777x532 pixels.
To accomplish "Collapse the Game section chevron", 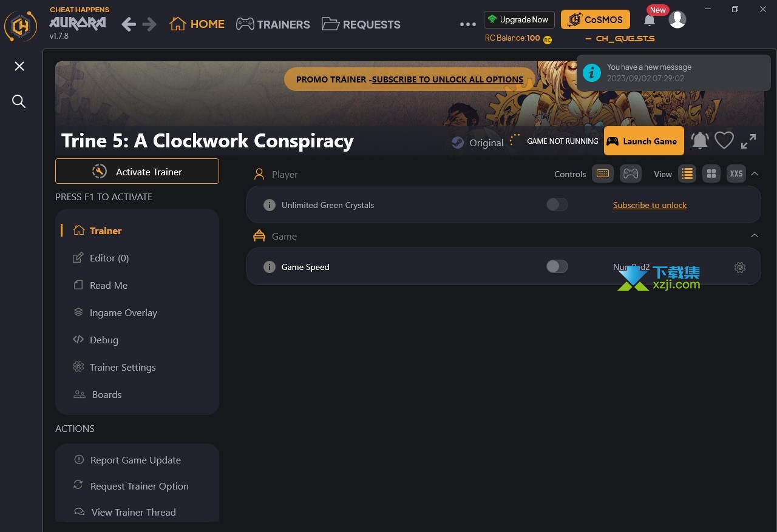I will pyautogui.click(x=755, y=235).
